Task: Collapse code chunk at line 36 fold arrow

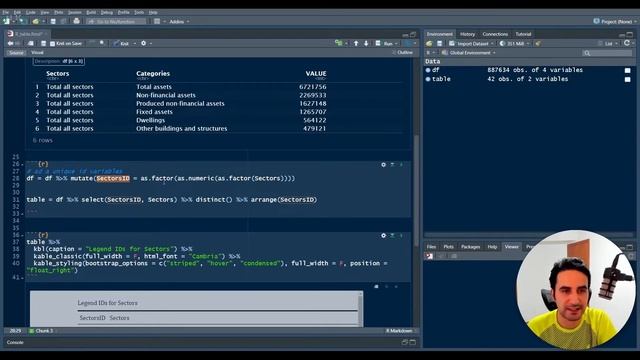Action: 22,236
